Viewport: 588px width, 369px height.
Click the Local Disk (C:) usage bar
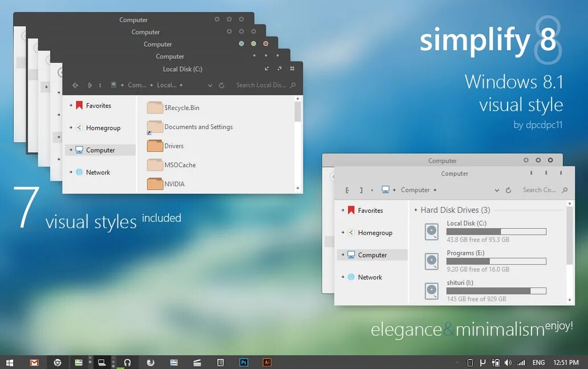[x=496, y=232]
